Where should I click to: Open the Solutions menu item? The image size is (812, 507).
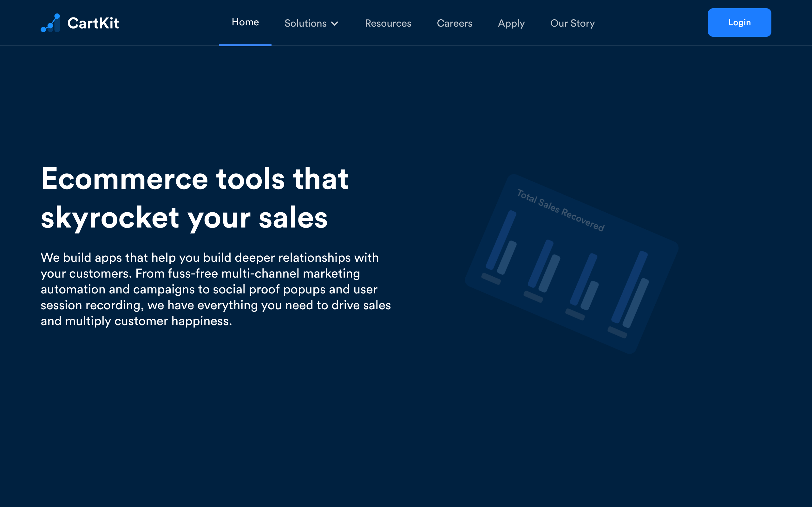[x=305, y=23]
